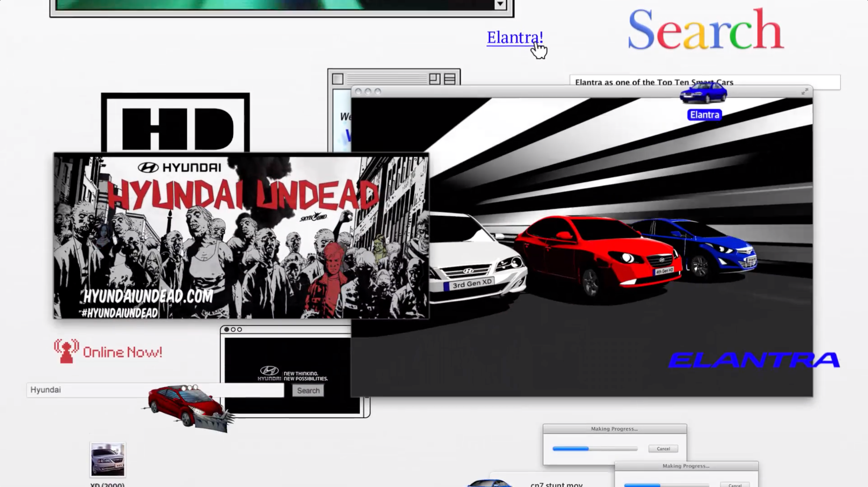Click the colorful Search logo
Screen dimensions: 868x487
705,29
